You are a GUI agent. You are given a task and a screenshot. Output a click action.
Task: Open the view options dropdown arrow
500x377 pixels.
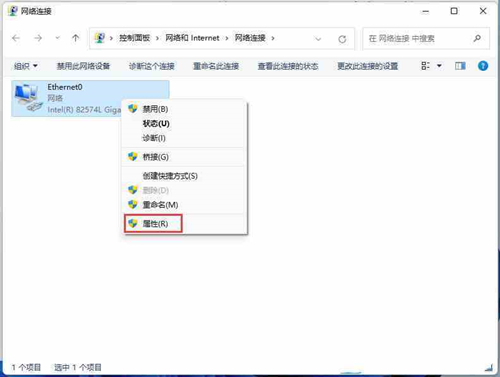pyautogui.click(x=439, y=66)
